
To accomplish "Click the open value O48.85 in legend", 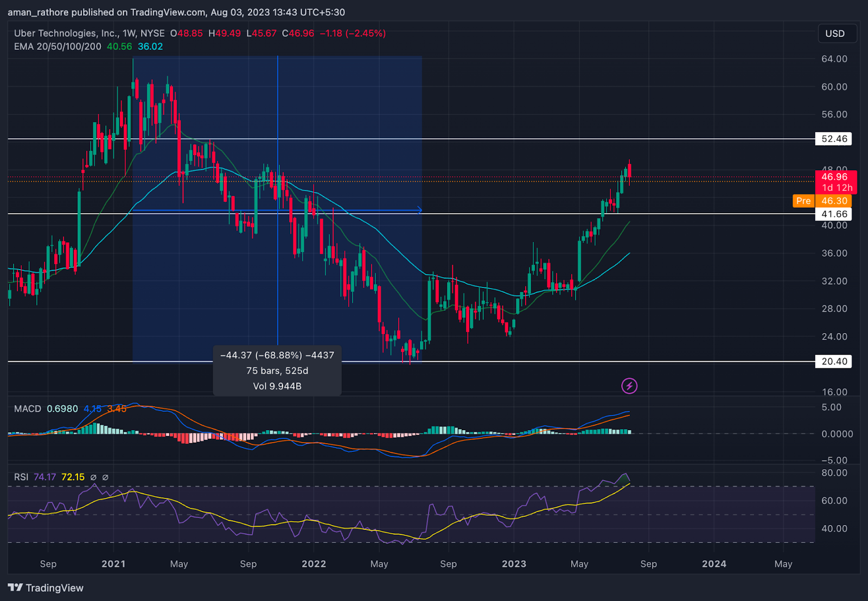I will pyautogui.click(x=187, y=33).
